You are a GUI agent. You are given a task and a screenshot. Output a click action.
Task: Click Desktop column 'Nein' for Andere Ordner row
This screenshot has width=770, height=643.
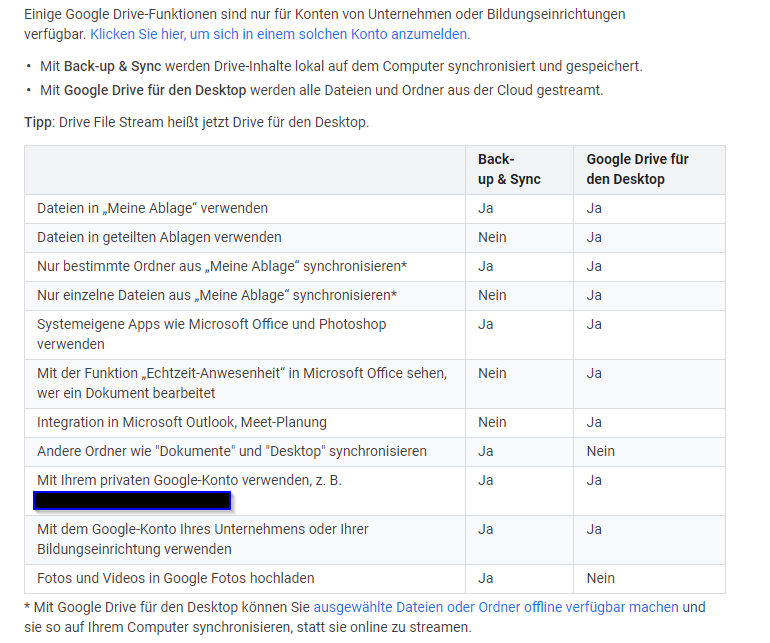[601, 451]
